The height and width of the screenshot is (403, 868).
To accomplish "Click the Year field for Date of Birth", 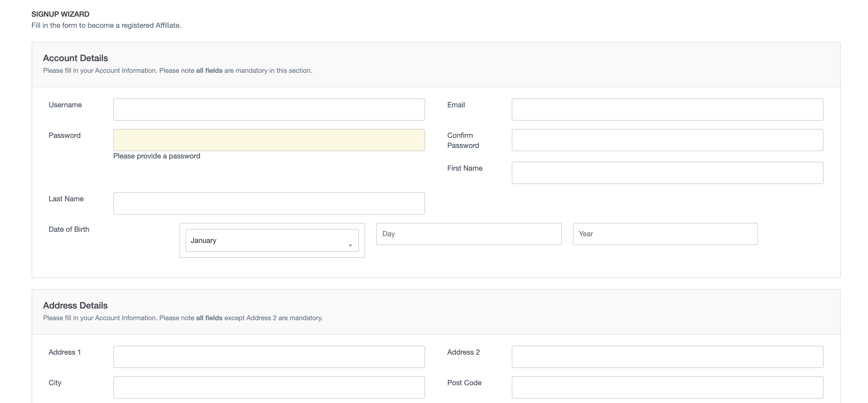I will point(665,233).
